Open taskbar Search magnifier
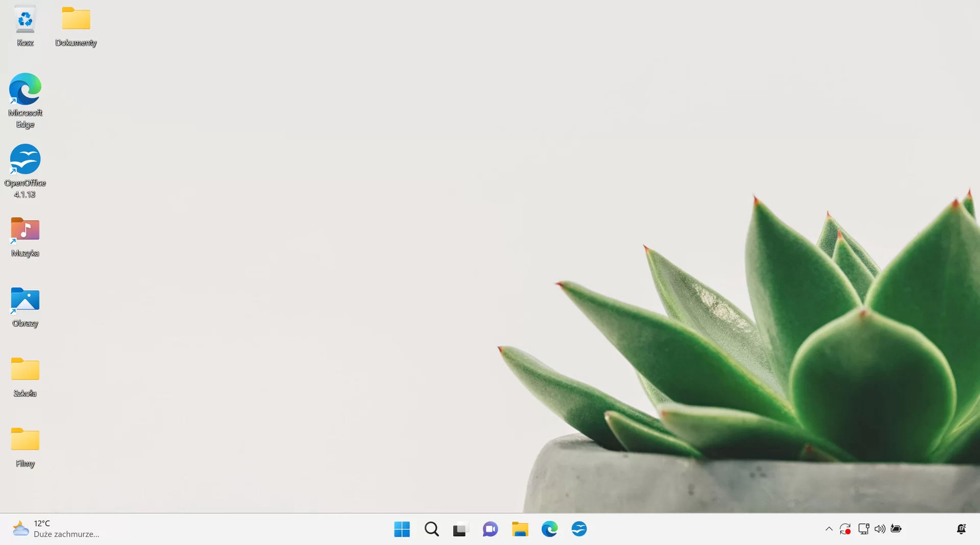980x545 pixels. (x=431, y=529)
